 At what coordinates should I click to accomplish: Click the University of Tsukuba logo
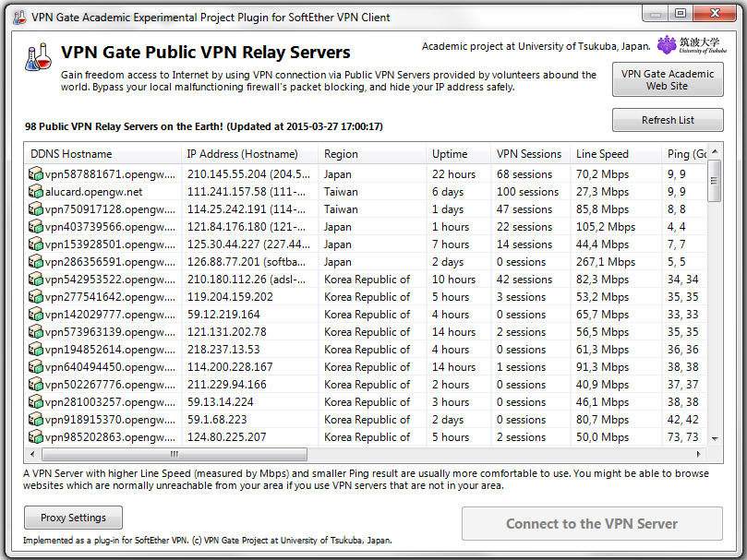point(692,45)
